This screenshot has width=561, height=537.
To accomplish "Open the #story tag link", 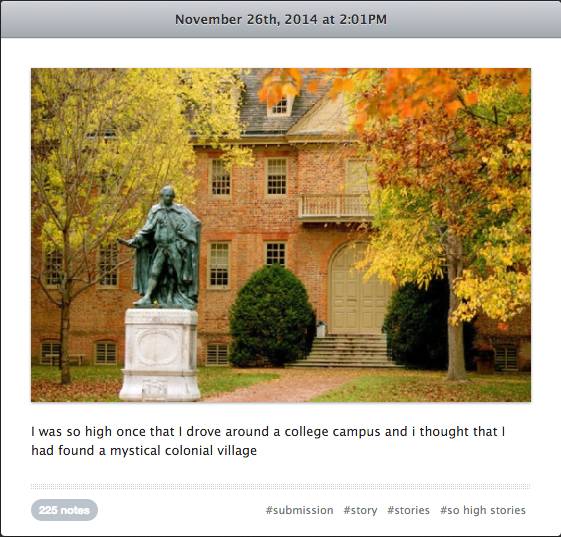I will coord(360,511).
